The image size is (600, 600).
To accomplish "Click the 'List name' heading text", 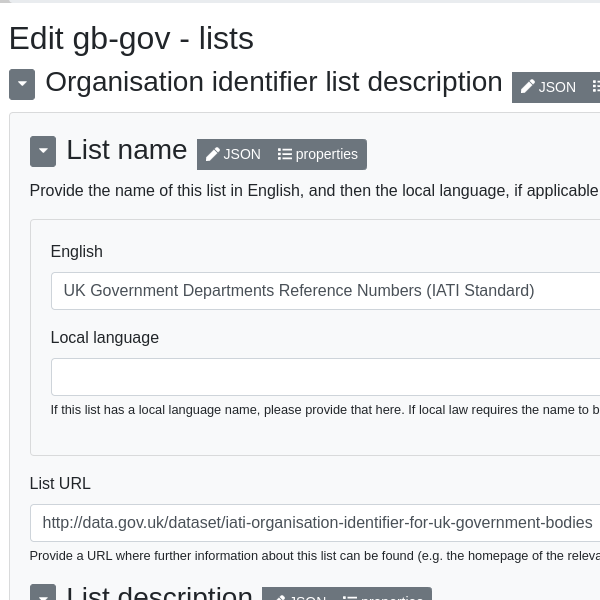I will (127, 150).
